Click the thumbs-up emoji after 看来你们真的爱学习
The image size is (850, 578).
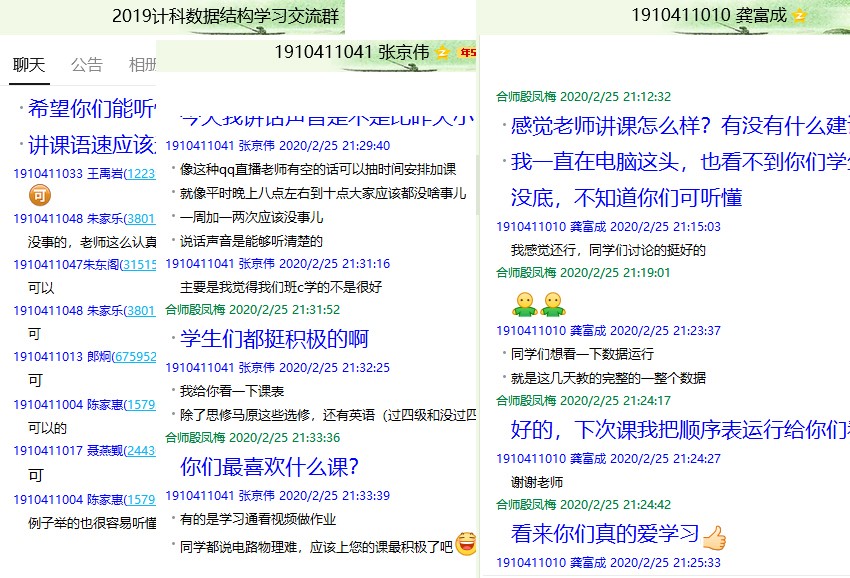tap(714, 537)
